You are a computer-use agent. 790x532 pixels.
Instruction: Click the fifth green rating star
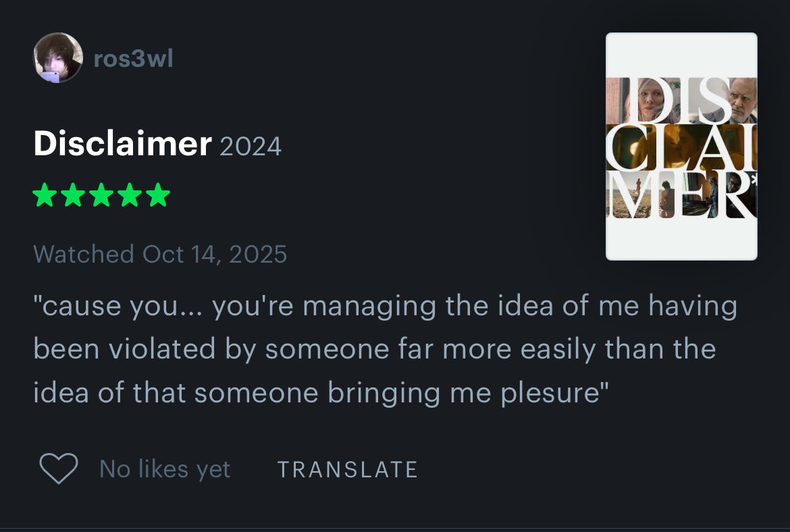click(x=158, y=195)
